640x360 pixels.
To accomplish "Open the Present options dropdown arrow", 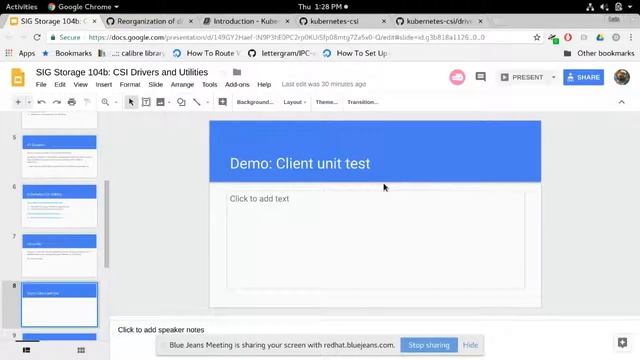I will click(553, 77).
